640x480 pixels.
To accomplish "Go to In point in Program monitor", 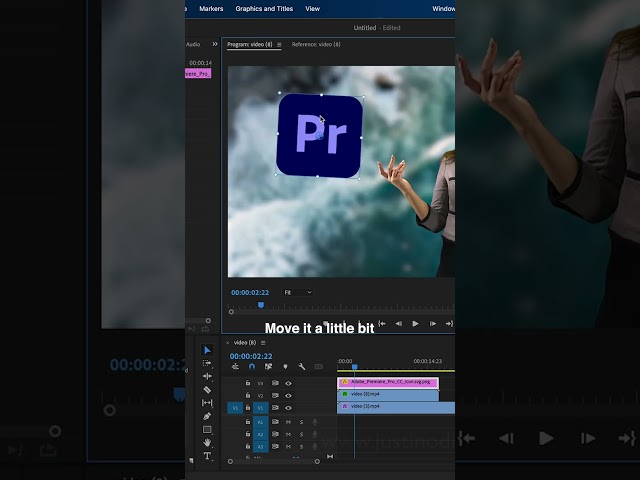I will pyautogui.click(x=382, y=324).
